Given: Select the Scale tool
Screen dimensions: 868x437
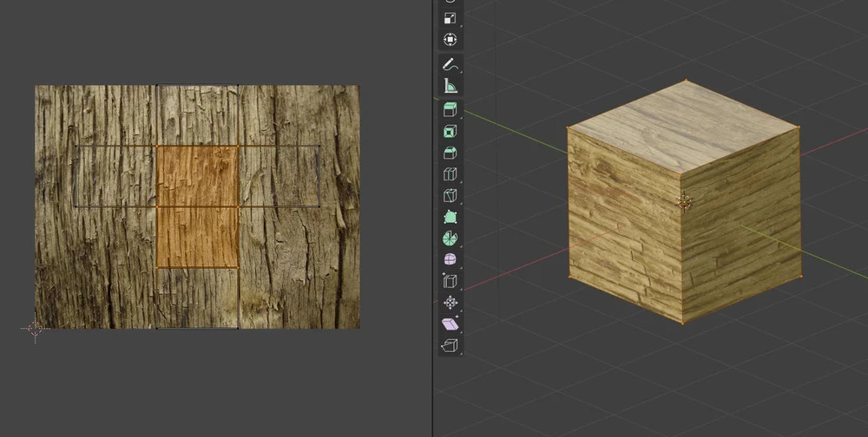Looking at the screenshot, I should tap(450, 18).
